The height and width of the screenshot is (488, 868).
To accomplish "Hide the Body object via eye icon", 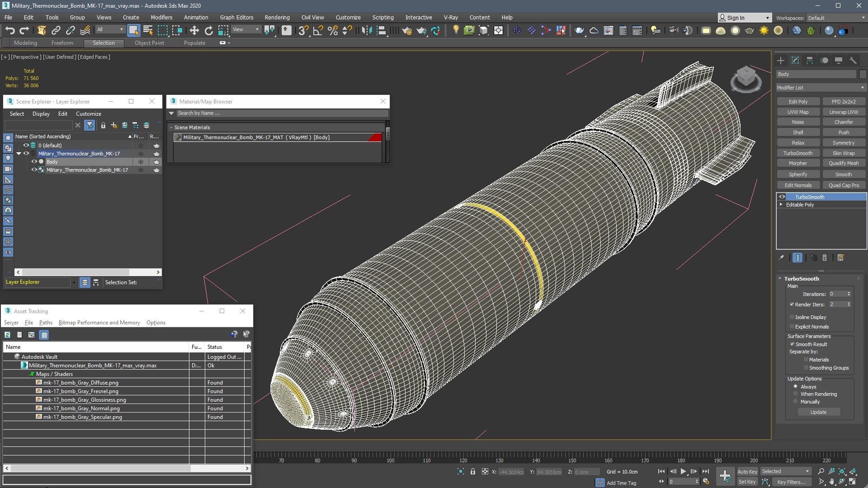I will [x=34, y=162].
